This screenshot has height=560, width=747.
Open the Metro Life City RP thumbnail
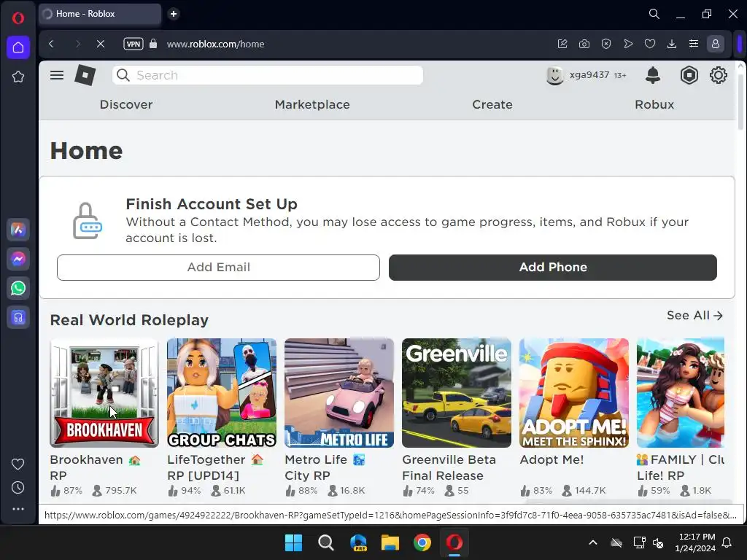(339, 393)
